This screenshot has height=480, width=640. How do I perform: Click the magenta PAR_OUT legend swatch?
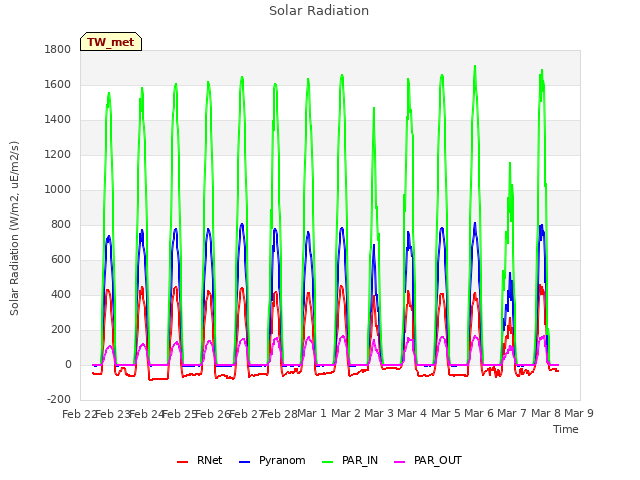[x=400, y=462]
